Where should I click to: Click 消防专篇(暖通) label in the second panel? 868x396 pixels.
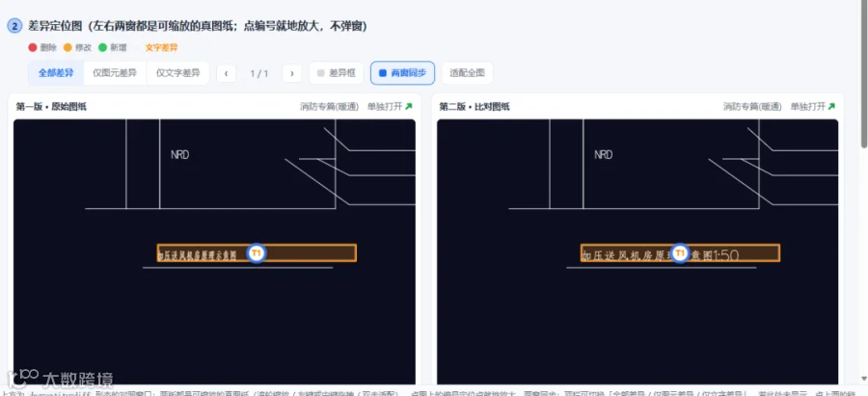pos(752,107)
